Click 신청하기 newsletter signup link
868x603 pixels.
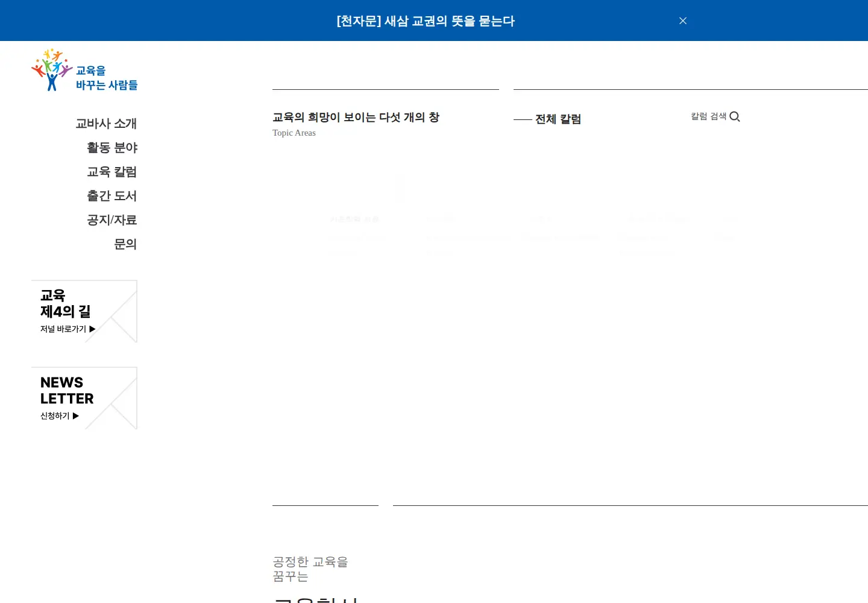[x=60, y=416]
